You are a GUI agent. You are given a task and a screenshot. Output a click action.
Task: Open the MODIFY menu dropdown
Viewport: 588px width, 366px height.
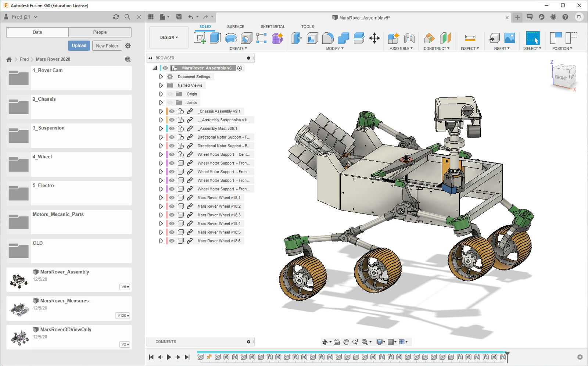coord(335,49)
